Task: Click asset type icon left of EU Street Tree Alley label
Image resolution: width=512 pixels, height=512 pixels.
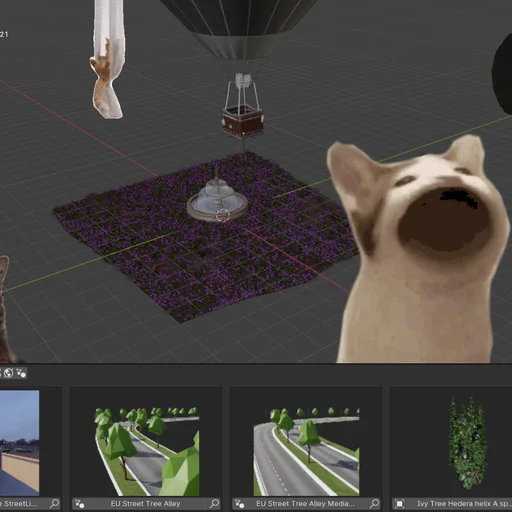Action: click(x=79, y=503)
